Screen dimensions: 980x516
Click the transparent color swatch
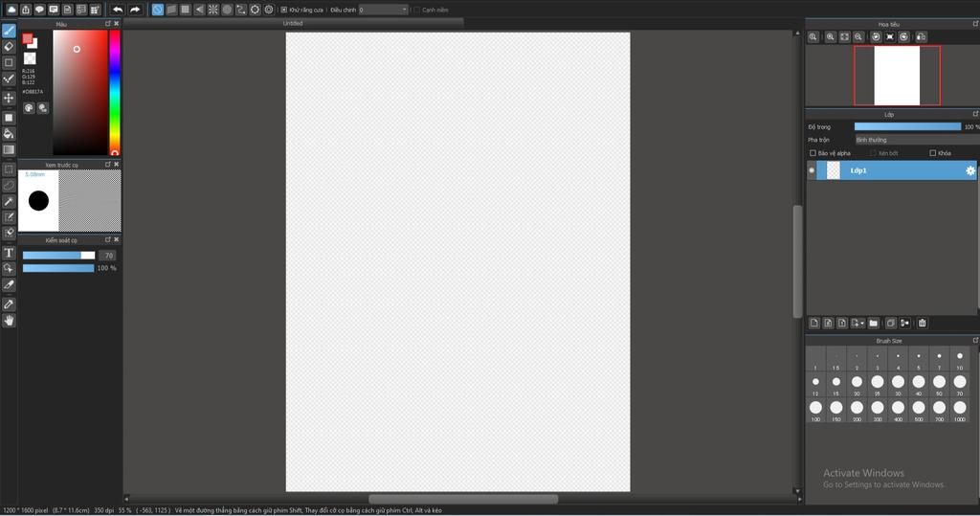[x=30, y=58]
